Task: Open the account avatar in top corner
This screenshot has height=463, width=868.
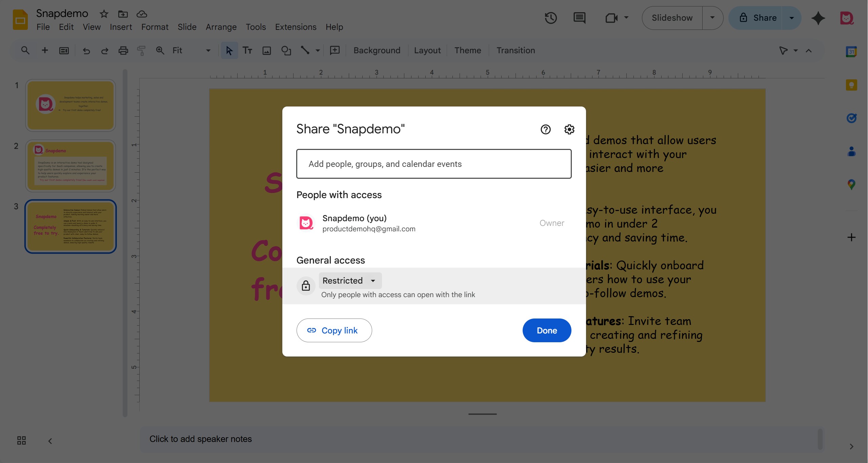Action: [x=847, y=18]
